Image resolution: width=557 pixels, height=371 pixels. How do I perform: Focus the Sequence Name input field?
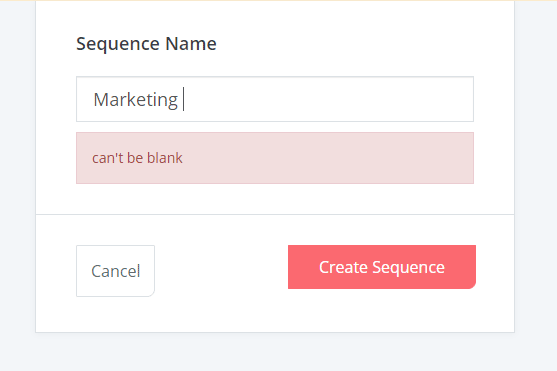point(275,99)
